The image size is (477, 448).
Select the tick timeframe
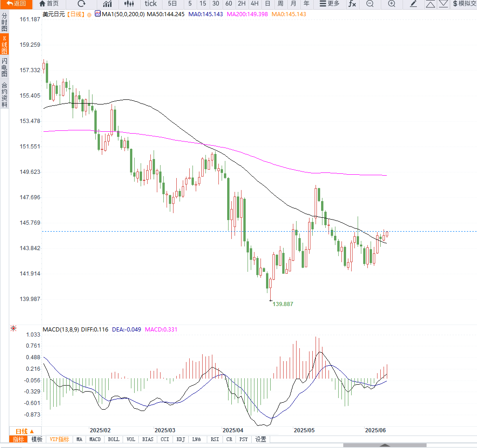150,4
